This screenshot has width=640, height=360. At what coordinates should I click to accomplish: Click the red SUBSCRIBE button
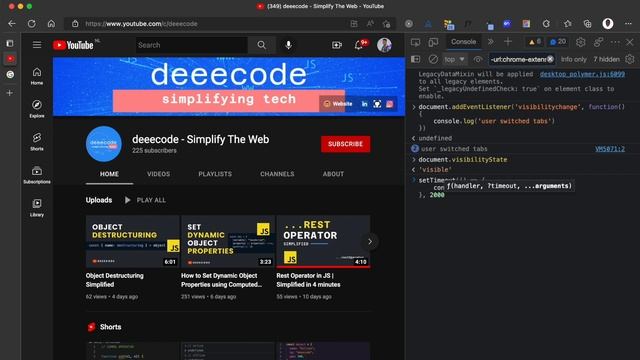click(x=345, y=144)
